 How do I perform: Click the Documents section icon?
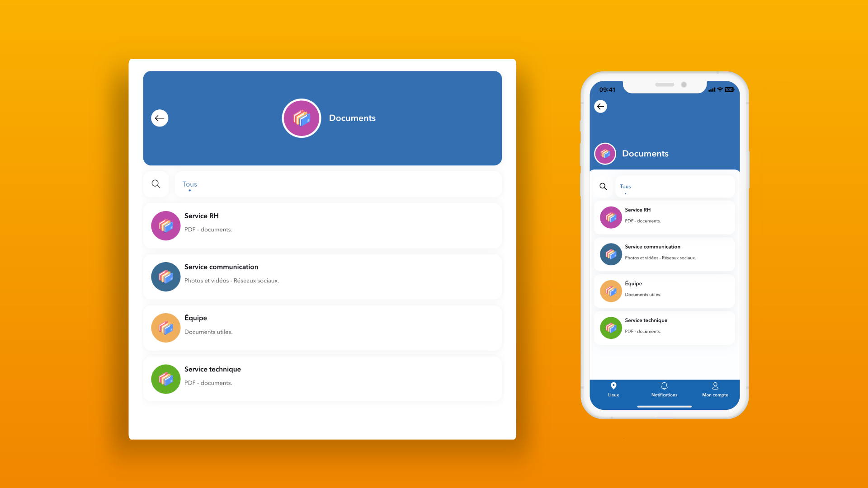click(301, 118)
